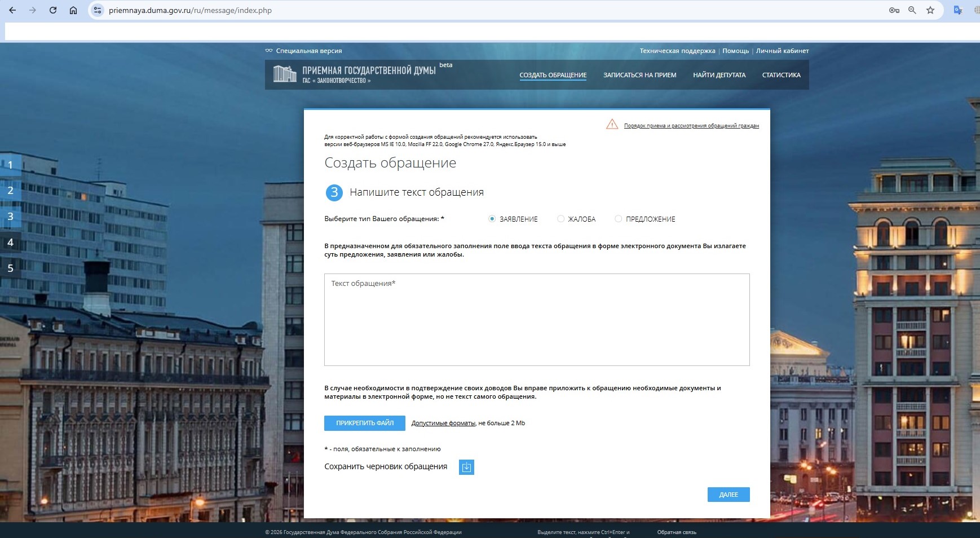
Task: Click the Текст обращения text area
Action: [537, 320]
